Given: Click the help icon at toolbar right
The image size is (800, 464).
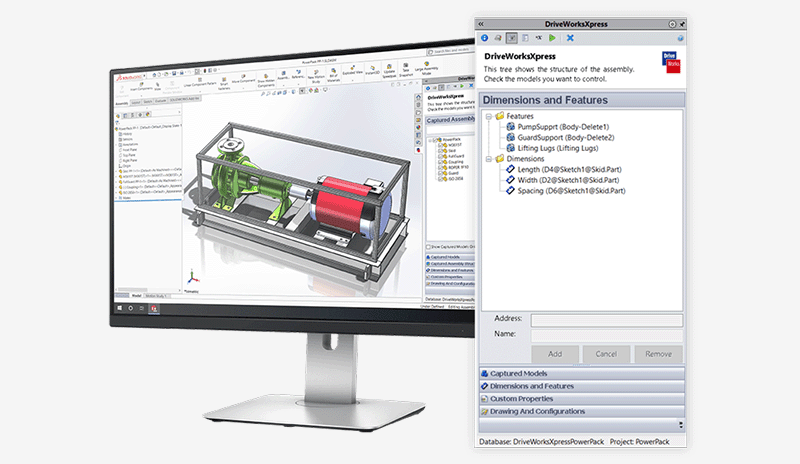Looking at the screenshot, I should [680, 37].
